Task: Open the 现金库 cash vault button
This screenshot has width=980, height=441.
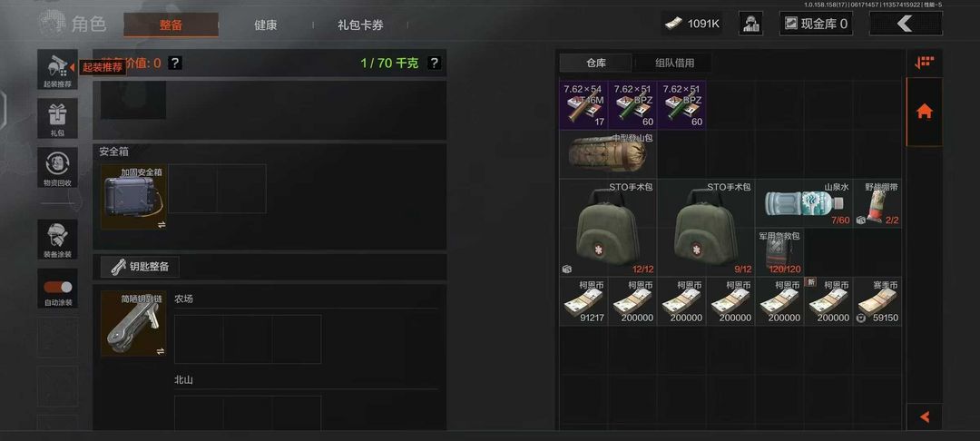Action: 817,24
